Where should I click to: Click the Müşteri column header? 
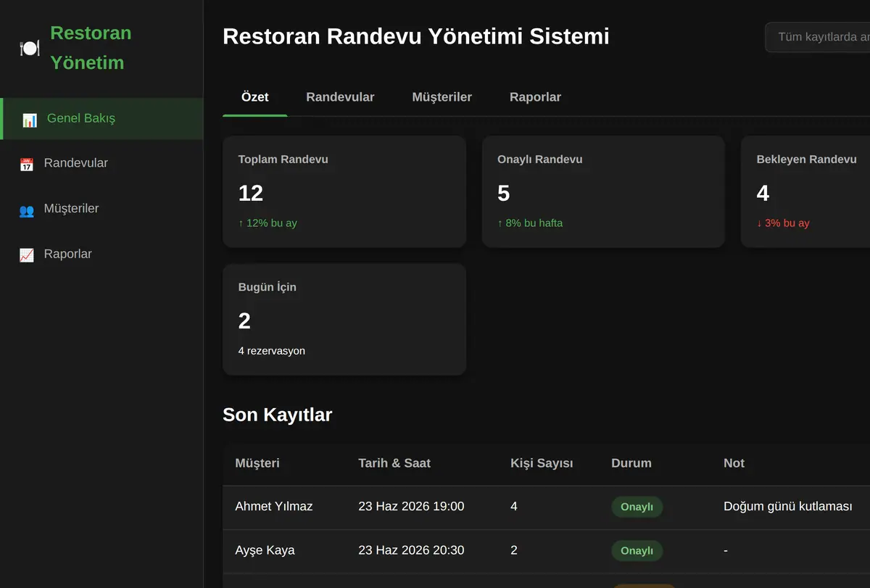[x=257, y=463]
